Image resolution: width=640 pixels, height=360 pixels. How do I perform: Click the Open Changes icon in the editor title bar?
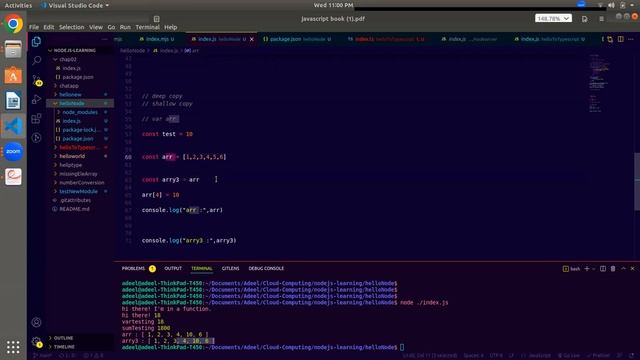610,39
